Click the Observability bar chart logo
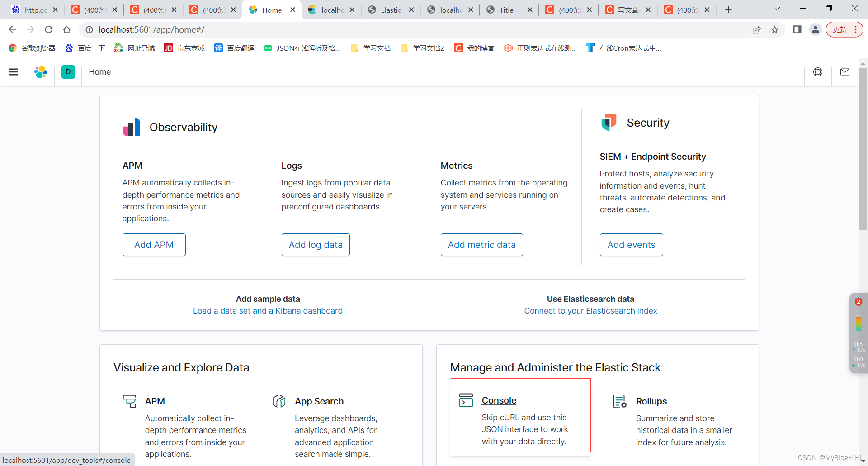868x466 pixels. tap(132, 127)
